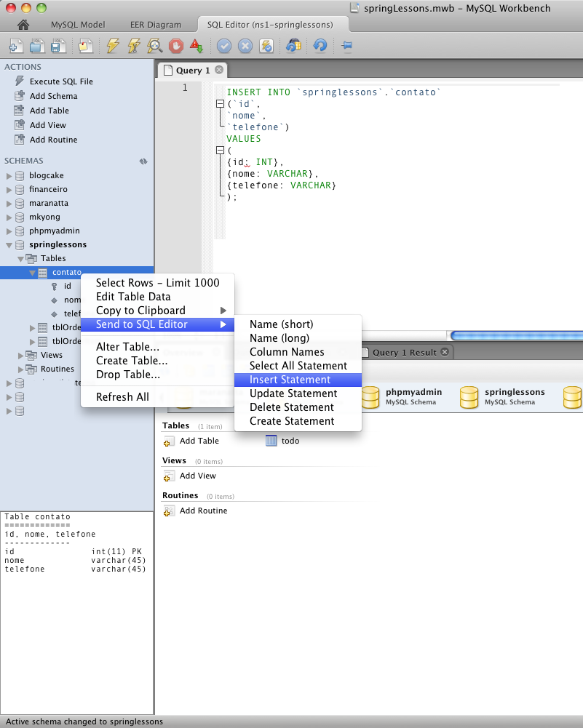This screenshot has height=728, width=583.
Task: Reconnect to the DBMS icon
Action: point(293,46)
